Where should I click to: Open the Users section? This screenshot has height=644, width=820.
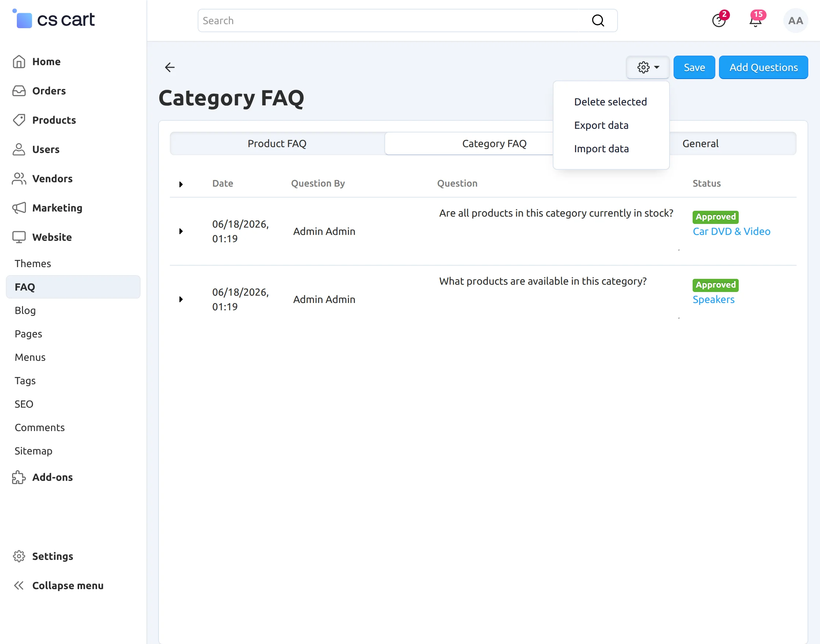coord(46,149)
